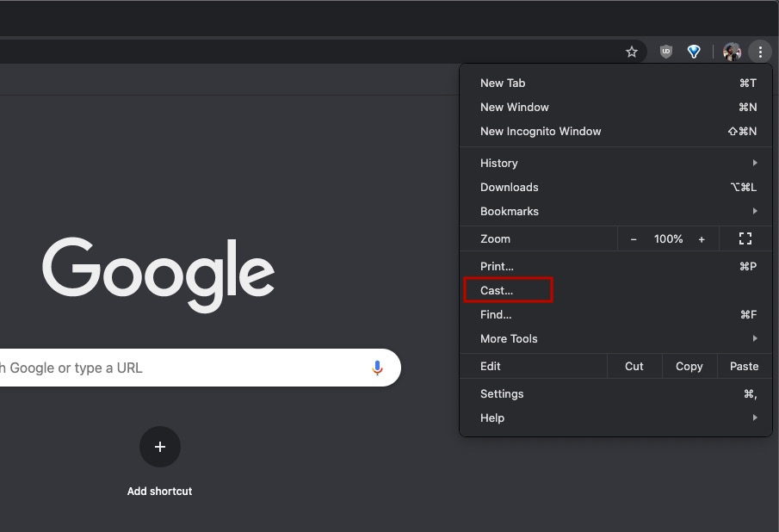Open the profile avatar menu

coord(732,52)
